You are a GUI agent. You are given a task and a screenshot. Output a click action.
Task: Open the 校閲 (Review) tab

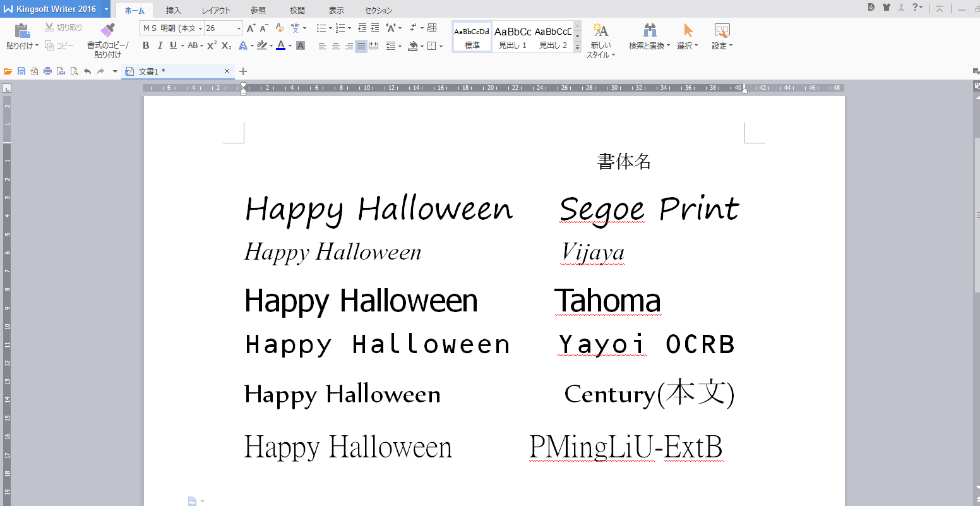(297, 11)
